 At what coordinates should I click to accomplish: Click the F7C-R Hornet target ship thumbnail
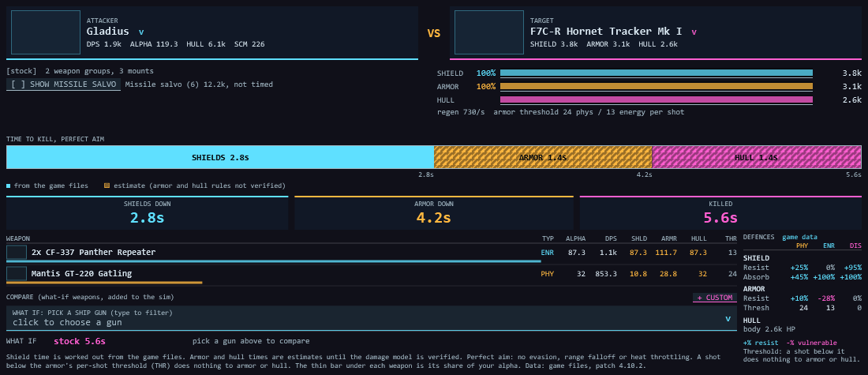(x=488, y=32)
